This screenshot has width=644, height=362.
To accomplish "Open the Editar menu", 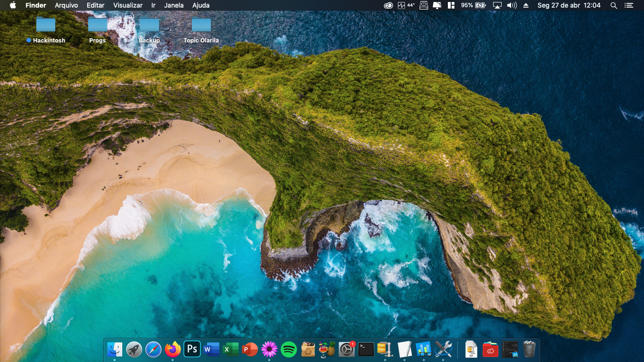I will (x=96, y=5).
